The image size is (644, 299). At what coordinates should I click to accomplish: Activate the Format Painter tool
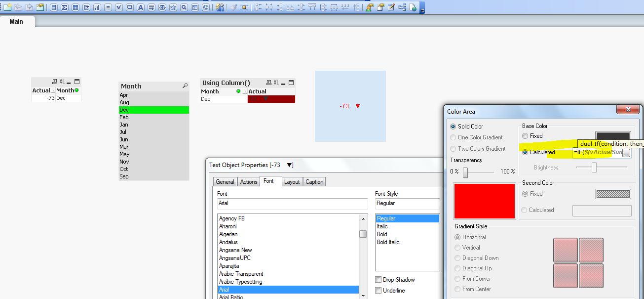pos(233,7)
